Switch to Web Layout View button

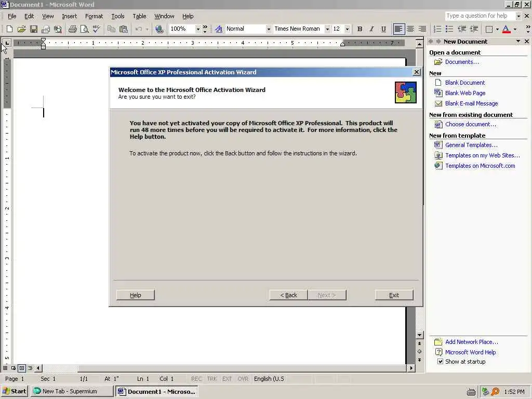[13, 368]
